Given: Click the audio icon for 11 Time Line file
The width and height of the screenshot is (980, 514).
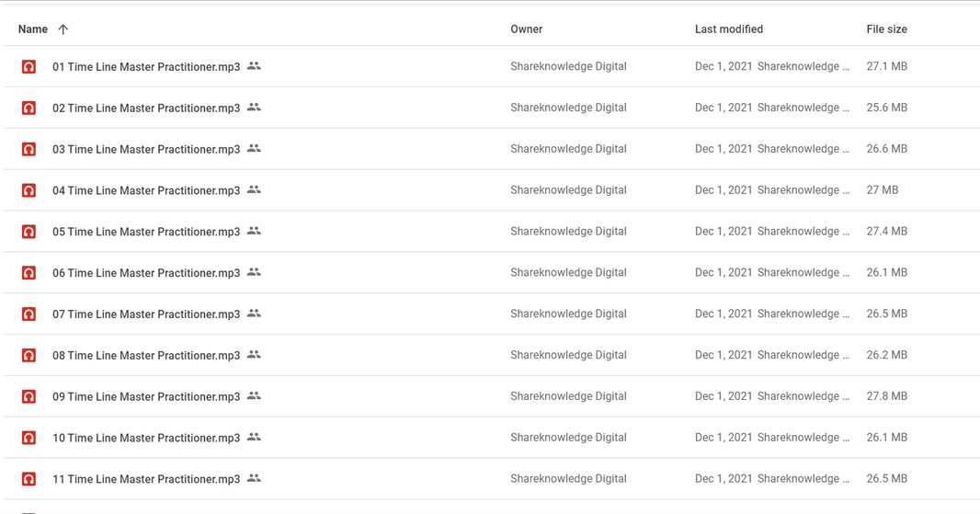Looking at the screenshot, I should pyautogui.click(x=28, y=479).
